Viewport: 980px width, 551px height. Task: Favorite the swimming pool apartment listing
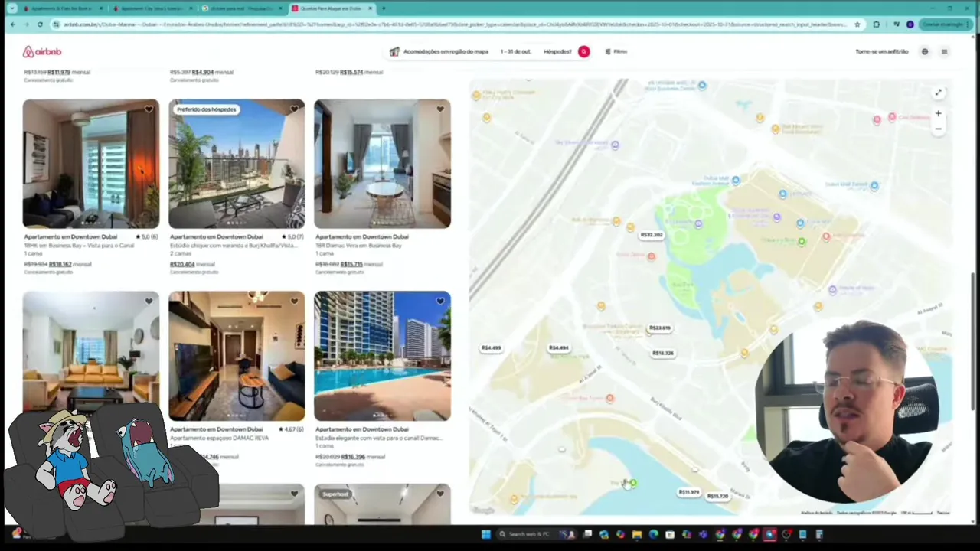click(x=440, y=301)
